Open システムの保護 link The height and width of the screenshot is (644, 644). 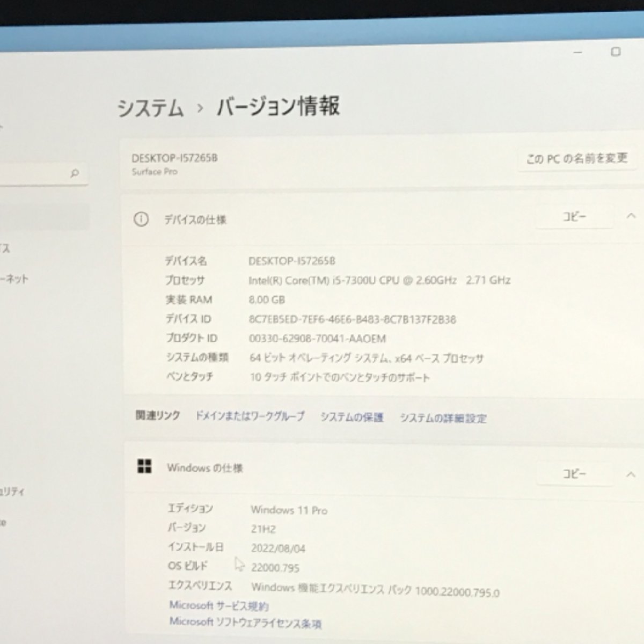pos(352,417)
